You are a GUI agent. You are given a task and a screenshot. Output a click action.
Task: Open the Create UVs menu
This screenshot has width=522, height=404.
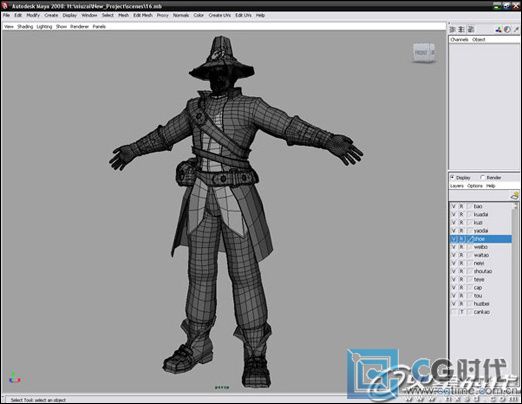[x=220, y=15]
